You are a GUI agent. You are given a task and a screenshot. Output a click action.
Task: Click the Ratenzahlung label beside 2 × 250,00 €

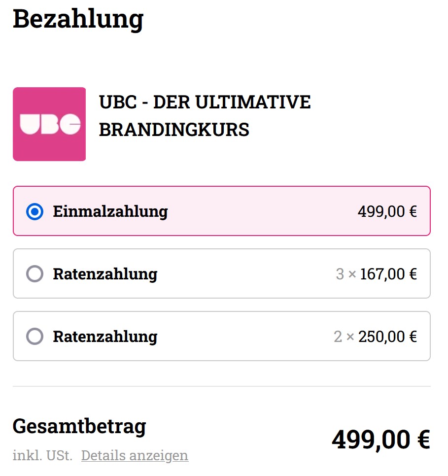[105, 337]
